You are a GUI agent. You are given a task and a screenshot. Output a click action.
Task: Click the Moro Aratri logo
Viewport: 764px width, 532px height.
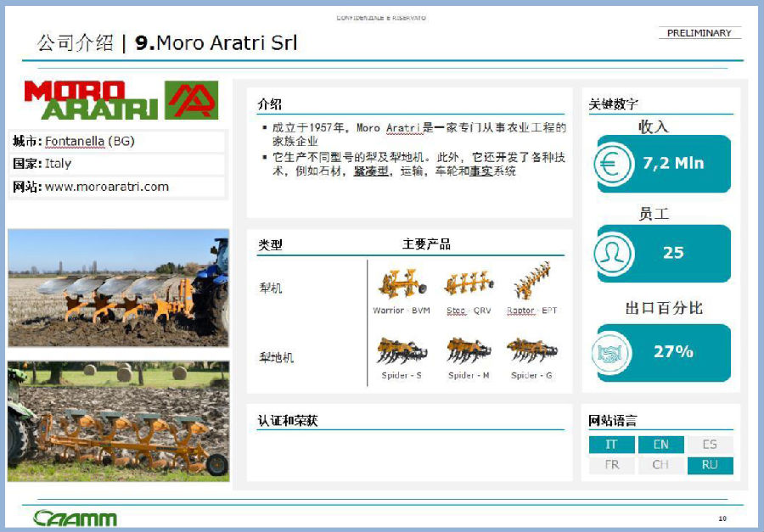(x=121, y=100)
